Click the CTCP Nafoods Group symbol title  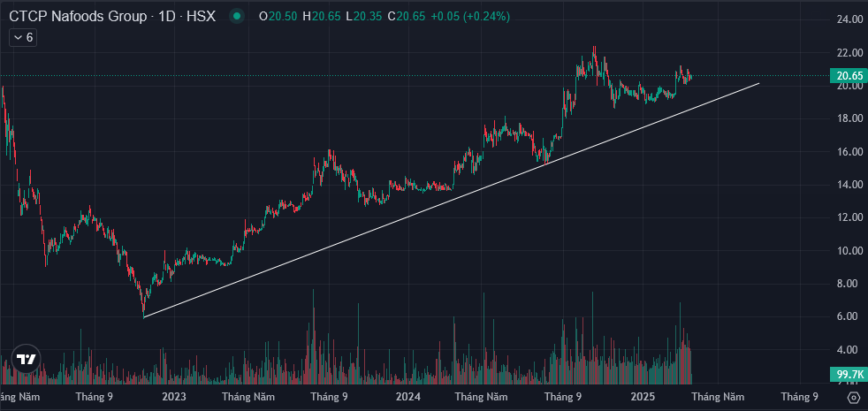tap(79, 17)
